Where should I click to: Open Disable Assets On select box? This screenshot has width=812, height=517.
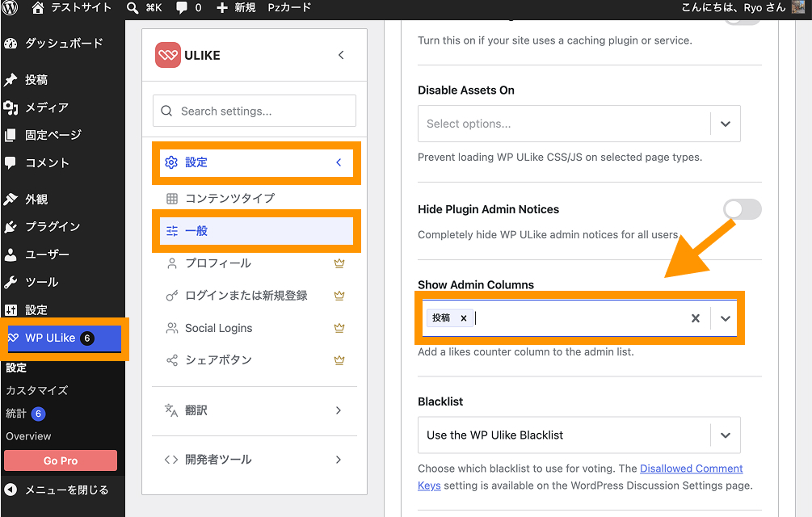[579, 124]
